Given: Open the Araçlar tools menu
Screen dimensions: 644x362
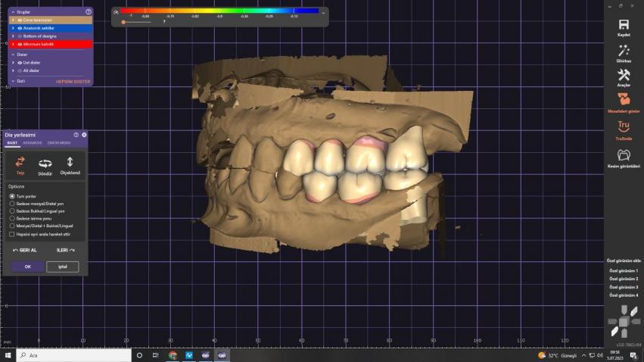Looking at the screenshot, I should (624, 75).
